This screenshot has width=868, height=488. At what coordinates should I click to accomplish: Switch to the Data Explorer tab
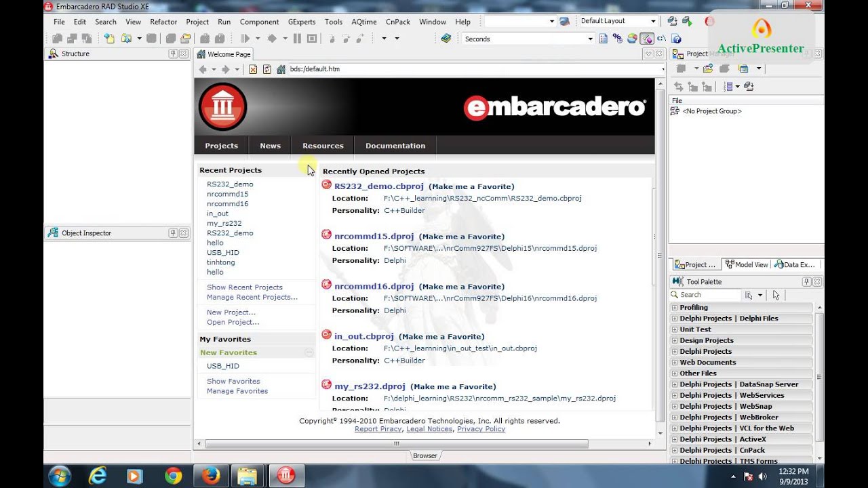tap(795, 265)
